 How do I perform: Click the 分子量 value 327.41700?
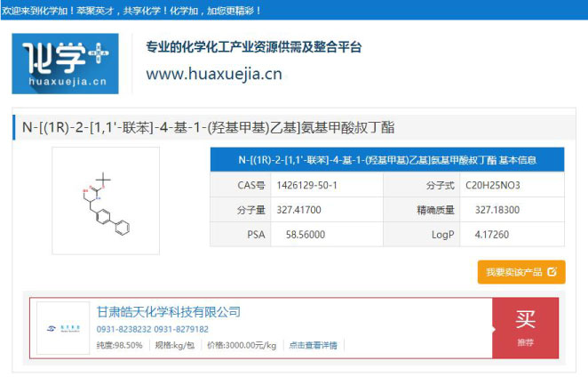click(306, 210)
